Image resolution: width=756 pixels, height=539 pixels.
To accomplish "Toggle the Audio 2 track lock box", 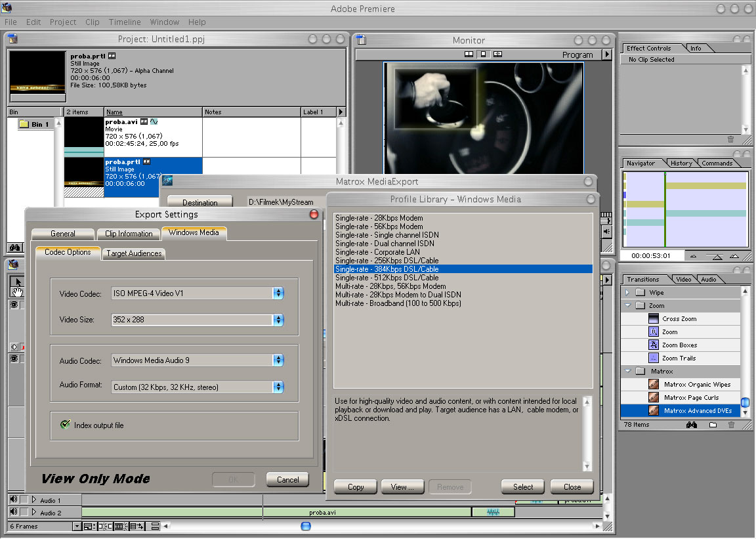I will (24, 512).
